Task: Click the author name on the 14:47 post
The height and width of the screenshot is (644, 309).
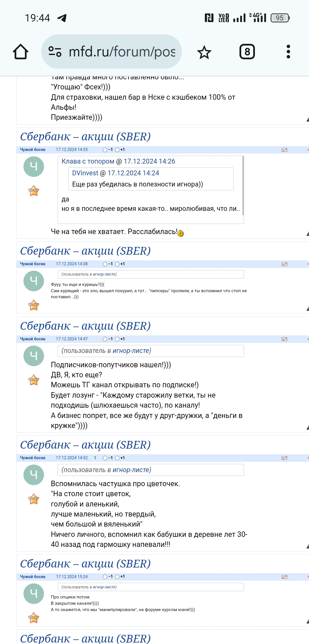Action: coord(33,339)
